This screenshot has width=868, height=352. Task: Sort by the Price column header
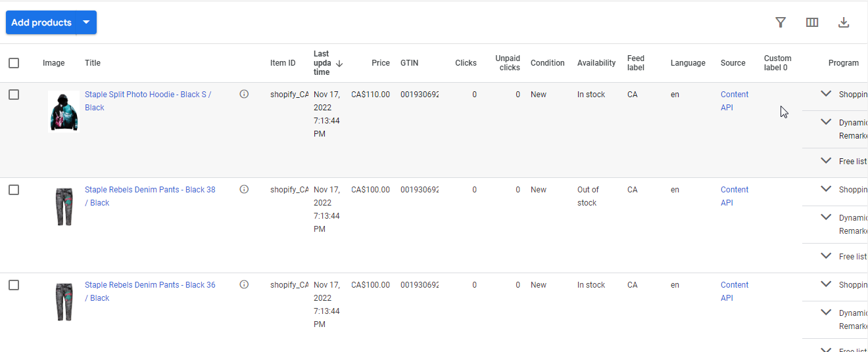380,63
